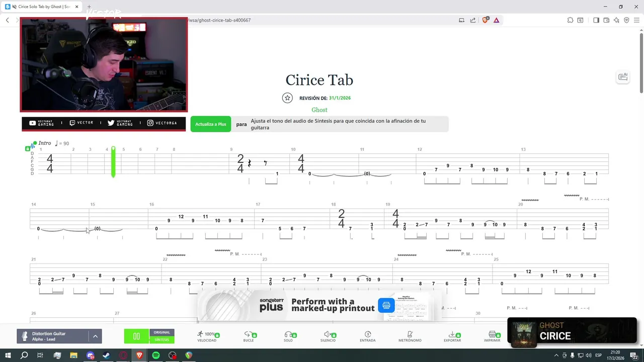Click measure number 22 in the tab
Image resolution: width=644 pixels, height=362 pixels.
coord(165,259)
